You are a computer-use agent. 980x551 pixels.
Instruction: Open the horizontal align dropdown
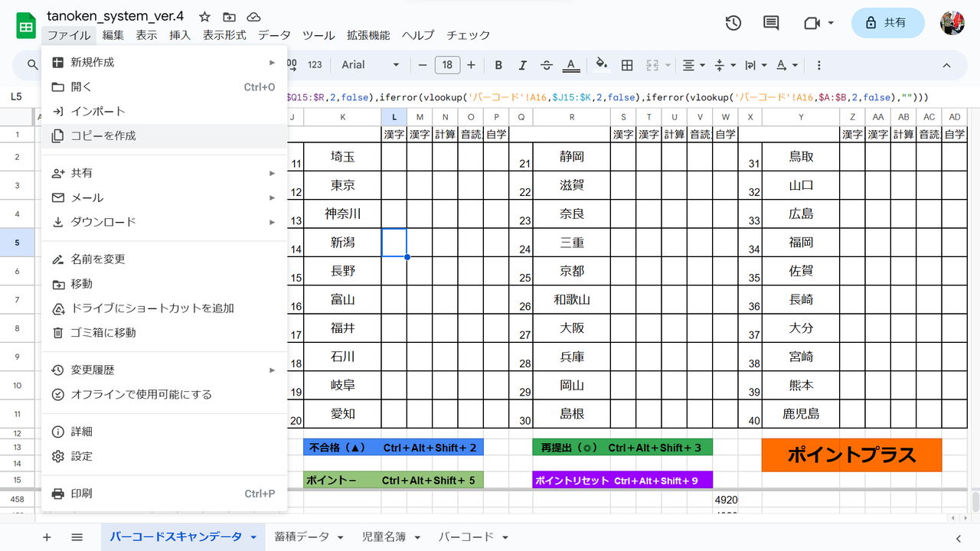(693, 65)
